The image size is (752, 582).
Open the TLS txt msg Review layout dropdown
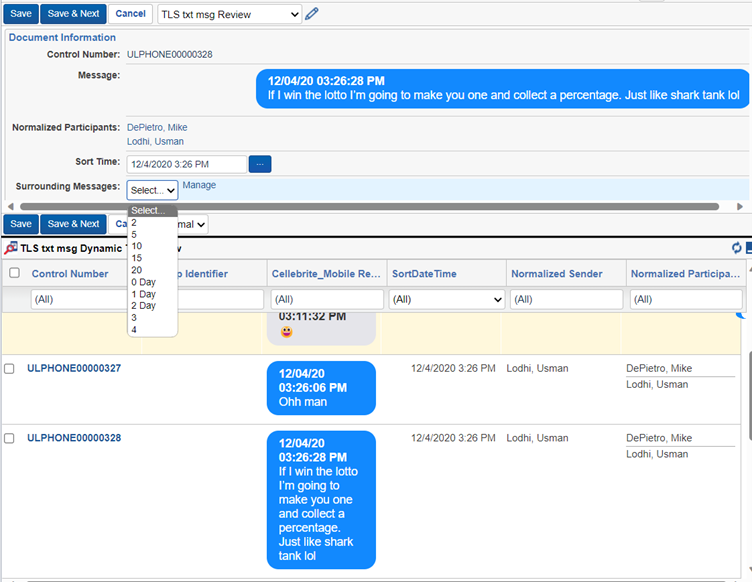tap(229, 14)
